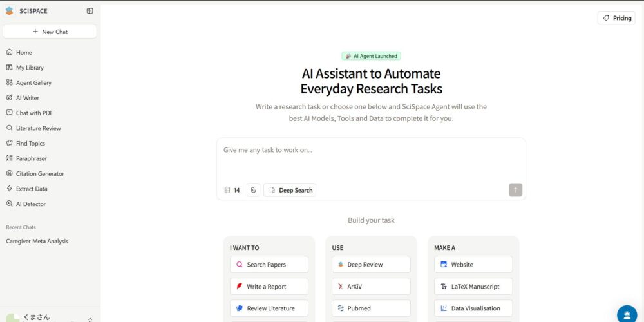Collapse the sidebar using the panel icon
Screen dimensions: 644x322
tap(90, 11)
